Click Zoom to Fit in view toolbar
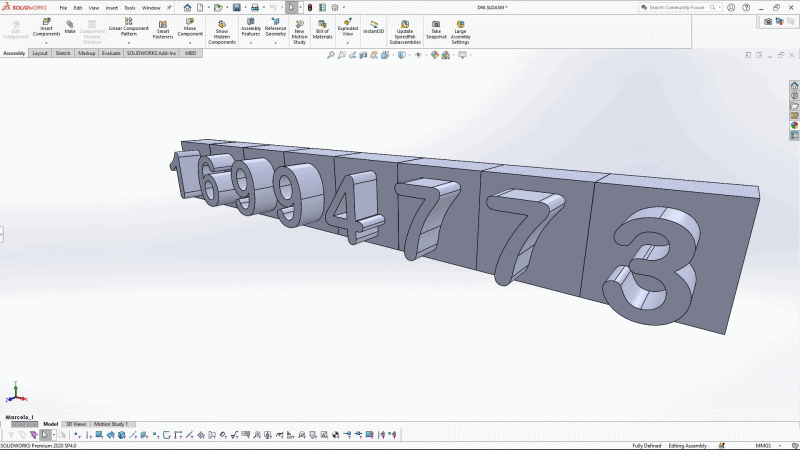This screenshot has width=800, height=450. 331,55
